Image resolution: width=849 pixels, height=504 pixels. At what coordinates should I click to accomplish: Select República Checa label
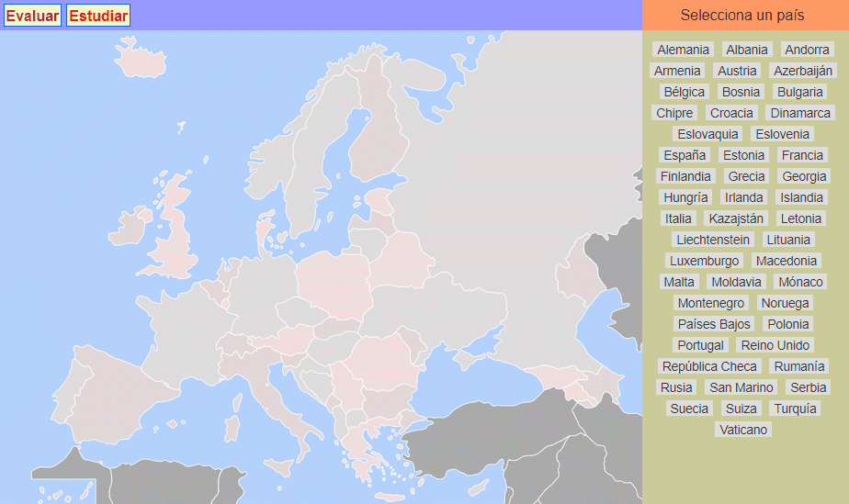(x=709, y=365)
